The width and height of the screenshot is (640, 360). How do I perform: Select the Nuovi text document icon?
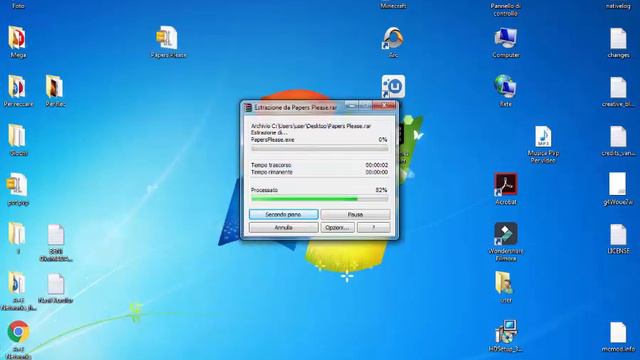[x=56, y=284]
